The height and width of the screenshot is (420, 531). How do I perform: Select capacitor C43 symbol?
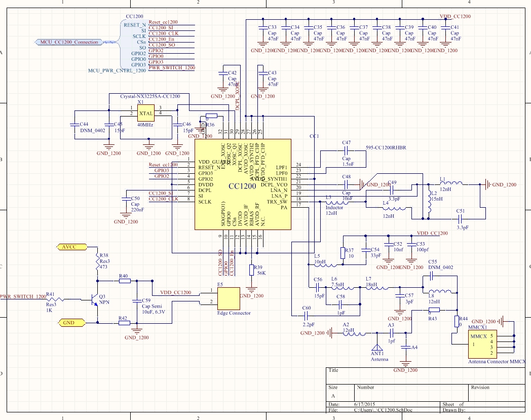(263, 73)
